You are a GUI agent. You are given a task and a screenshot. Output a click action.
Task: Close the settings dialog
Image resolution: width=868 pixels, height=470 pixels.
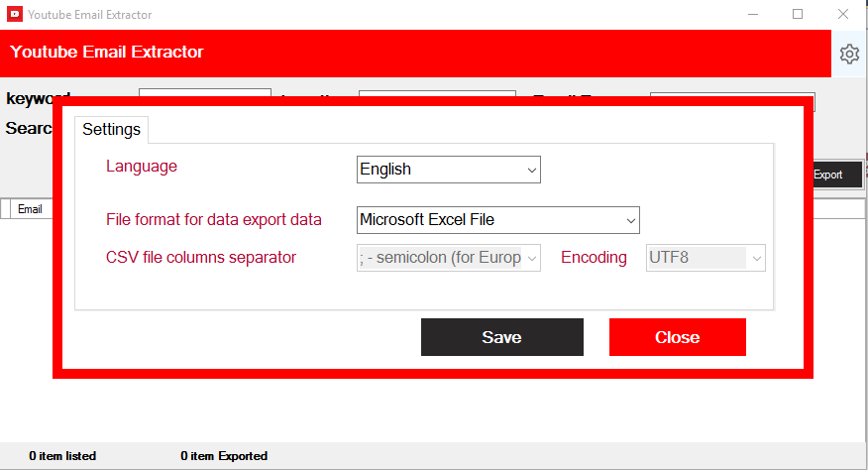(678, 337)
